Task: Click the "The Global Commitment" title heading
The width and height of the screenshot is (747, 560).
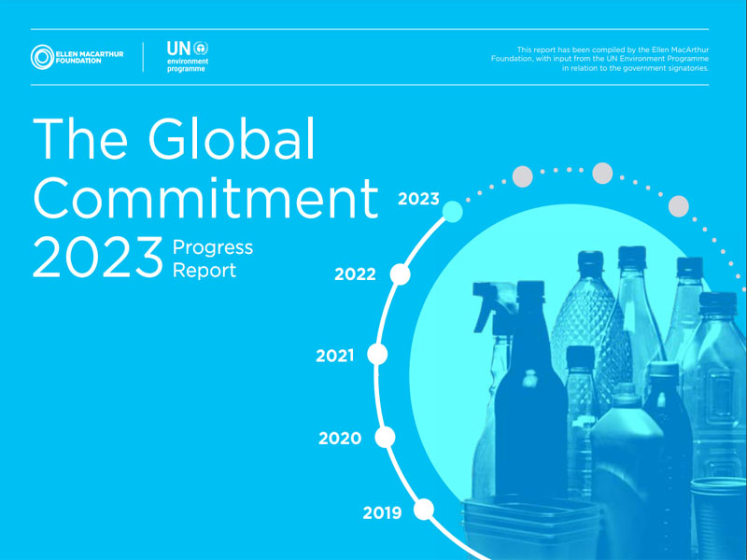Action: click(x=205, y=168)
